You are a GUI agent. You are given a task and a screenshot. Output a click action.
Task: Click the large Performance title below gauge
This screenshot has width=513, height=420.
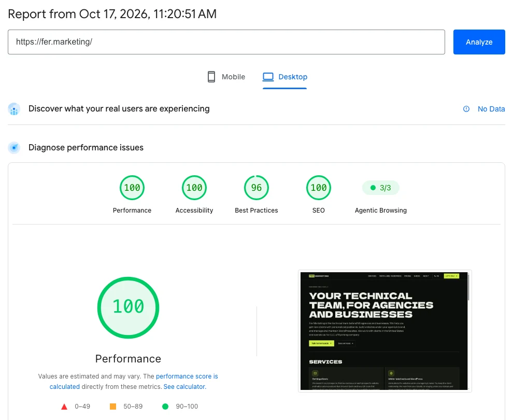(129, 359)
